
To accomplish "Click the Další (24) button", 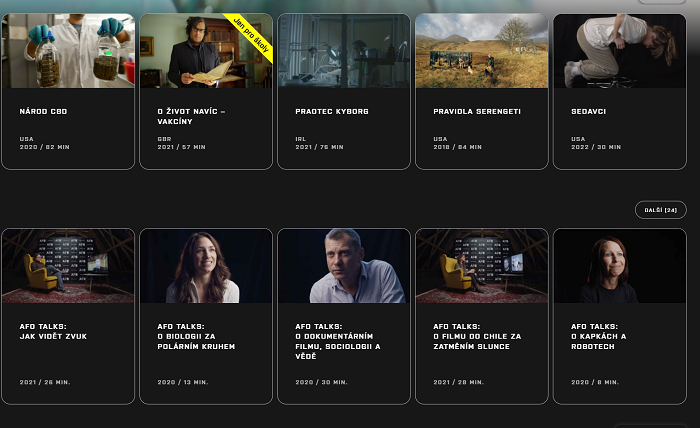I will pos(661,210).
